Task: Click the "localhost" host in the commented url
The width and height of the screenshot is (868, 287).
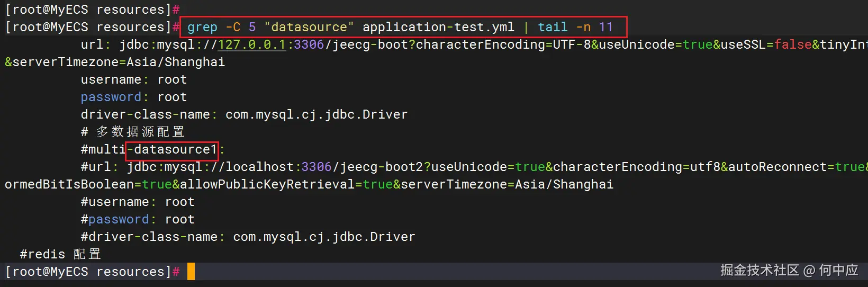Action: pos(259,167)
